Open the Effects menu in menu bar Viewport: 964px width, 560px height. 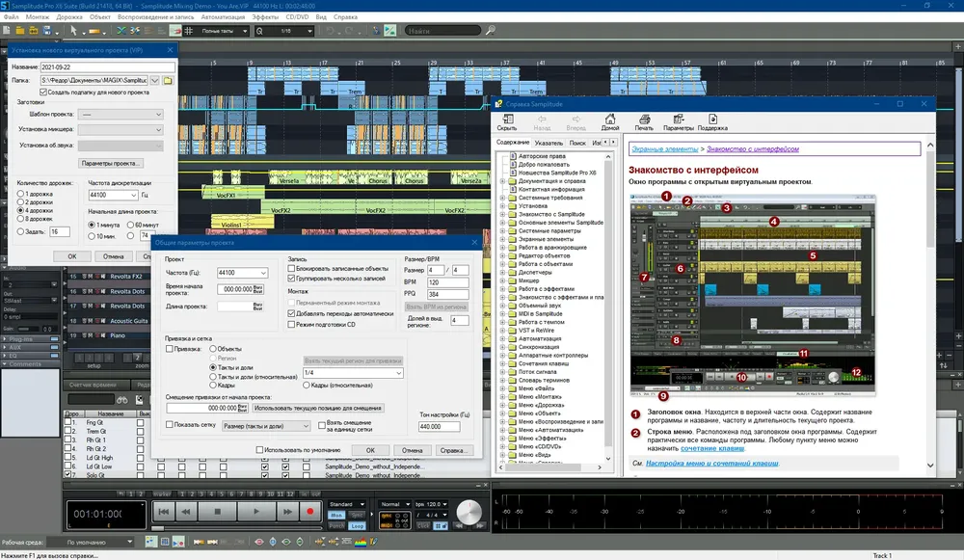(x=265, y=17)
